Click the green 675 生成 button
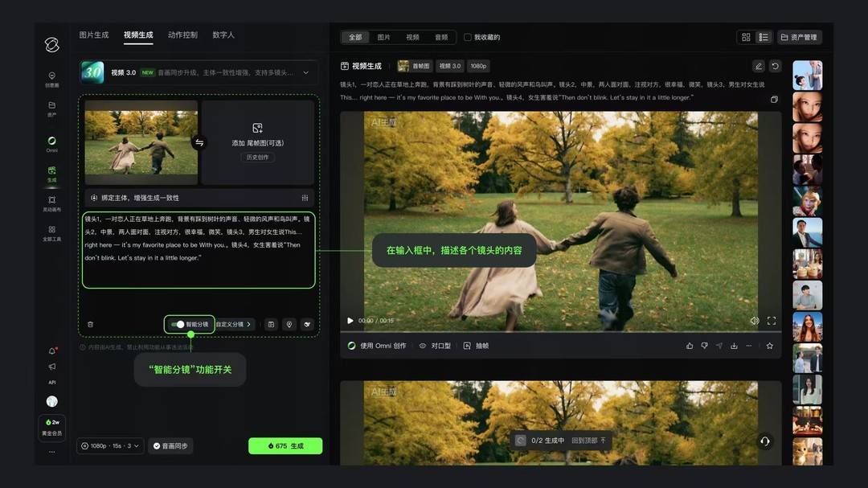Screen dimensions: 868x488 pos(285,446)
